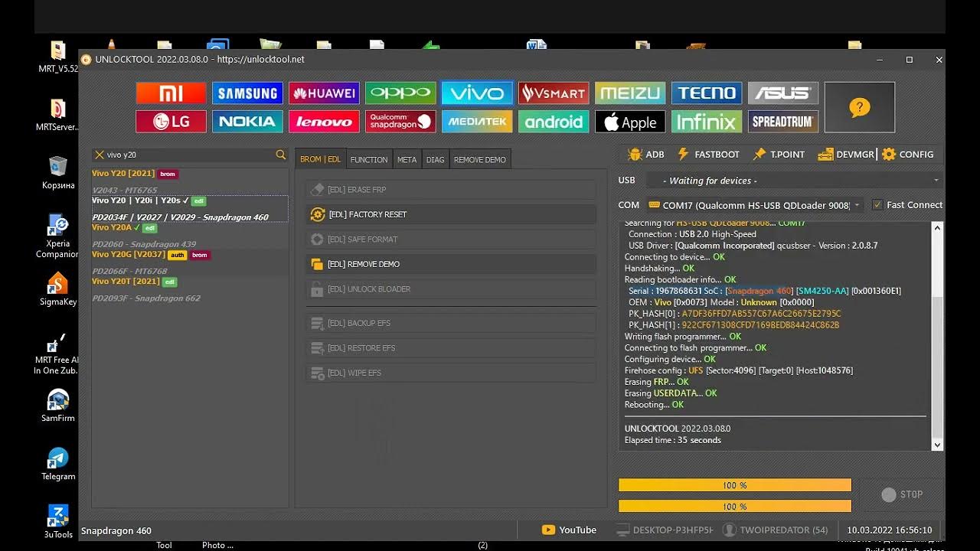980x551 pixels.
Task: Switch to the REMOVE DEMO tab
Action: 480,159
